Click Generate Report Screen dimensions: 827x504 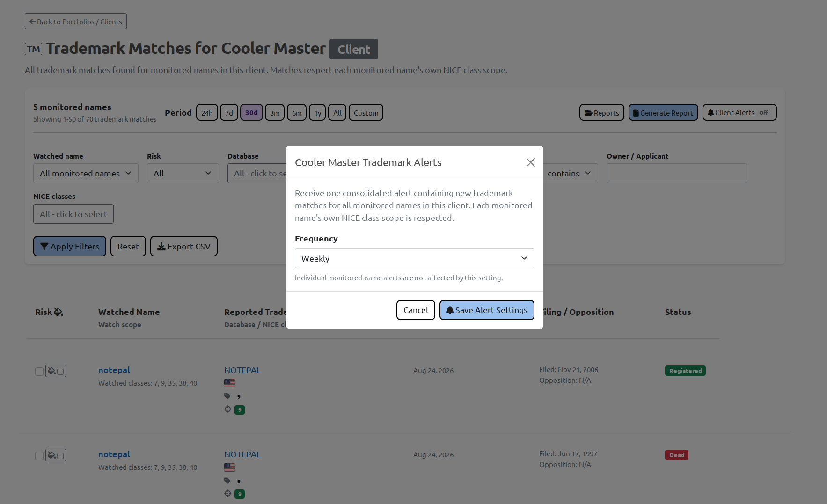663,112
